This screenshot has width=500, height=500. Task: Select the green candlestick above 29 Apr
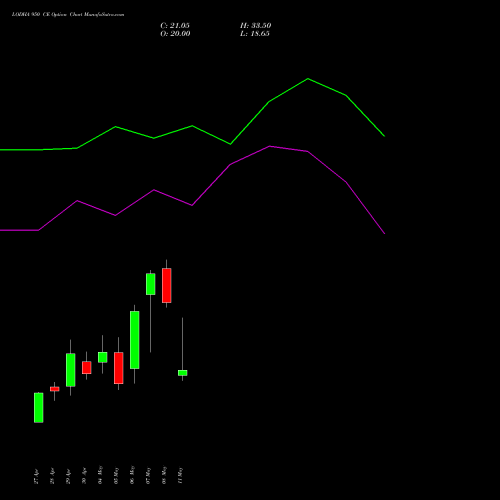coord(71,370)
